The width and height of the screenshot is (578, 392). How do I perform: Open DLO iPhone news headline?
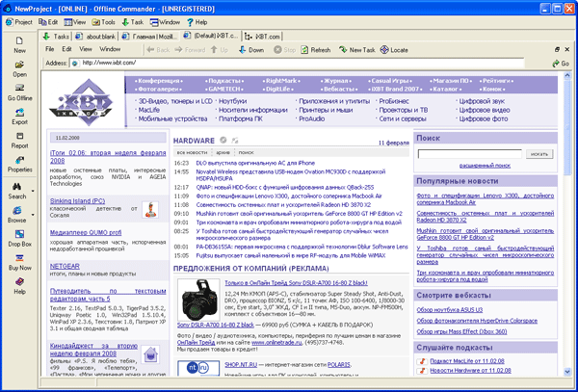click(x=255, y=163)
